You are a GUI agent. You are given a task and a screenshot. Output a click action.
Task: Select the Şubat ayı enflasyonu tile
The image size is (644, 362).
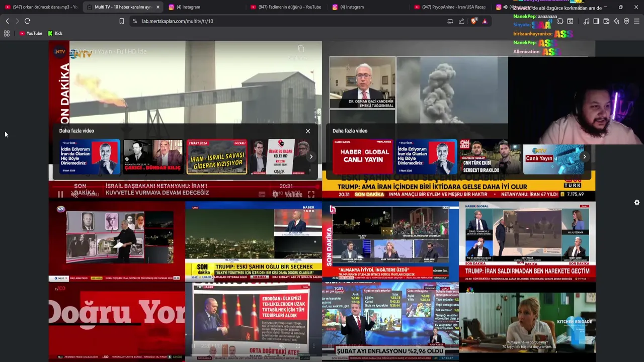pos(390,322)
